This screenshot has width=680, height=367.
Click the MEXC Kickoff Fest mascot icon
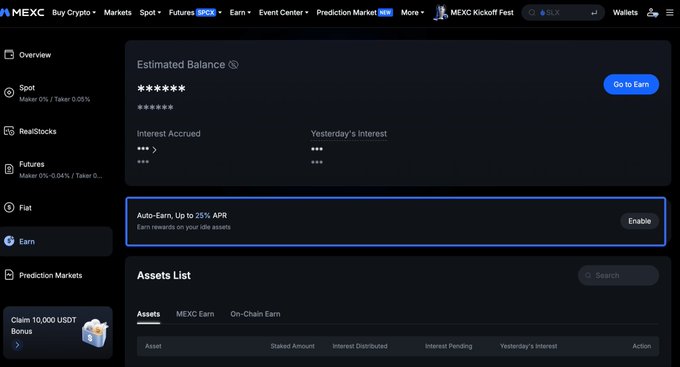click(440, 12)
